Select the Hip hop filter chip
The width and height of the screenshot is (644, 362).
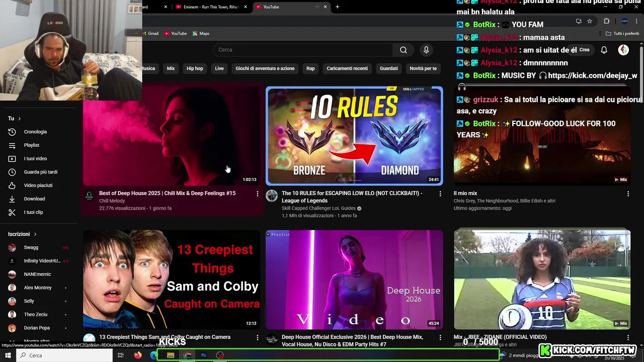(x=195, y=68)
